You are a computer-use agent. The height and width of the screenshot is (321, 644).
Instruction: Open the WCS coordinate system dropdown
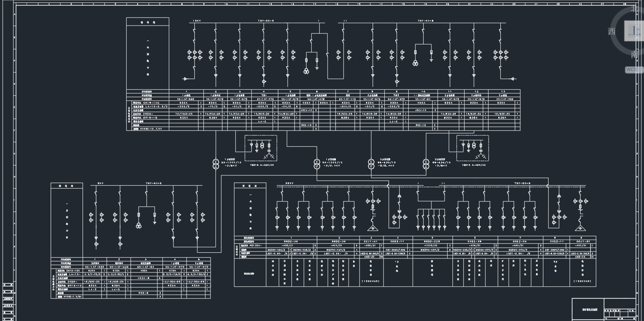pos(633,70)
